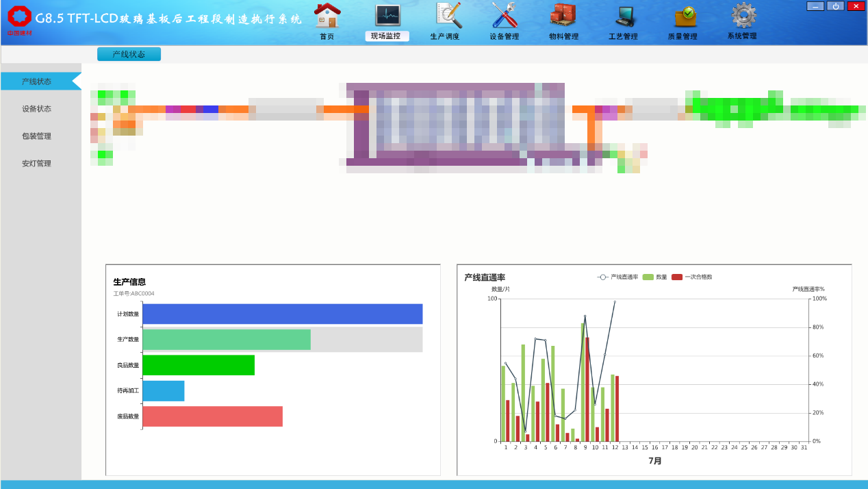Click the 生产信息 panel title
This screenshot has height=489, width=868.
(129, 281)
